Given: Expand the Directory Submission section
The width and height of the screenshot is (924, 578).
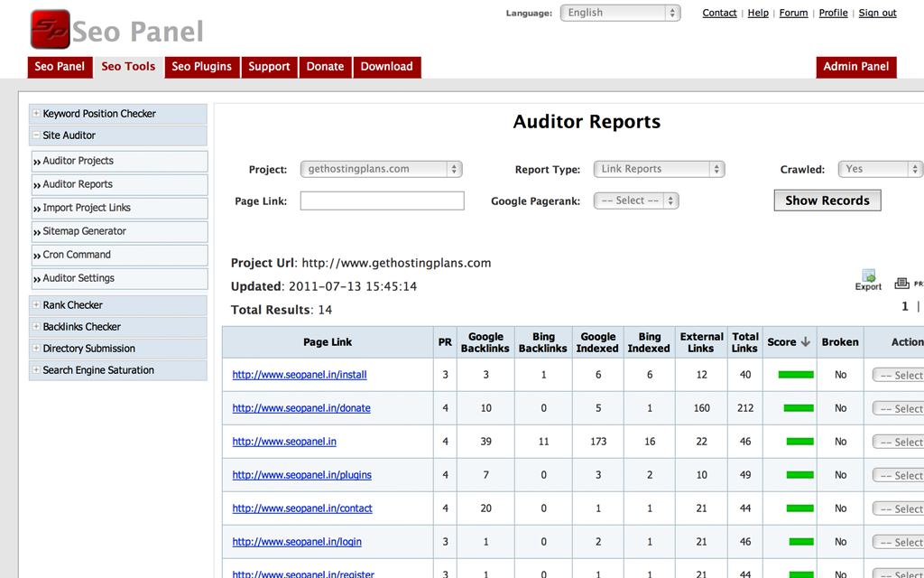Looking at the screenshot, I should [x=36, y=349].
